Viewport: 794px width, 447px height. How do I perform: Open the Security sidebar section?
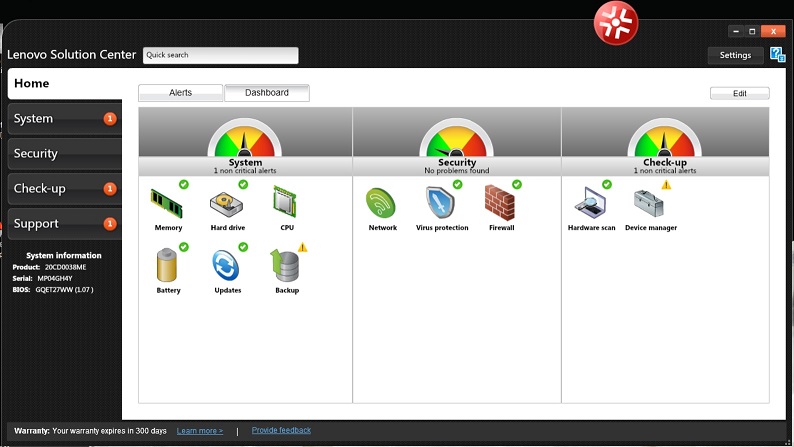coord(65,153)
